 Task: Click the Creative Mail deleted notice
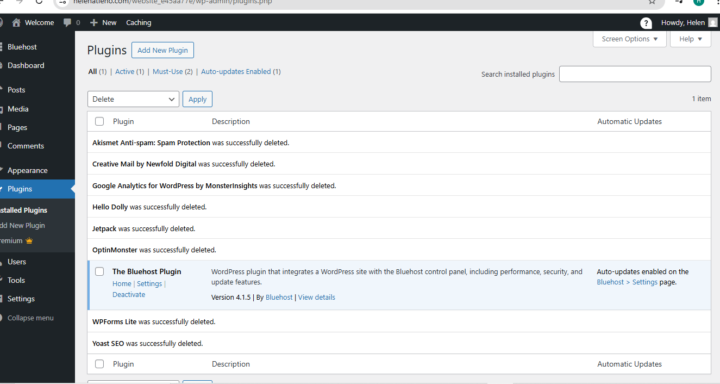pyautogui.click(x=184, y=164)
